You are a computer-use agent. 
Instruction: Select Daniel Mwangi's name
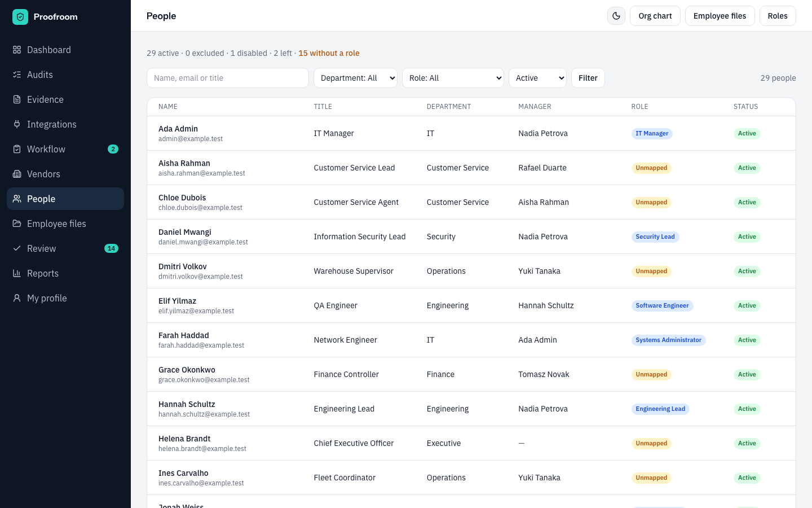[185, 232]
